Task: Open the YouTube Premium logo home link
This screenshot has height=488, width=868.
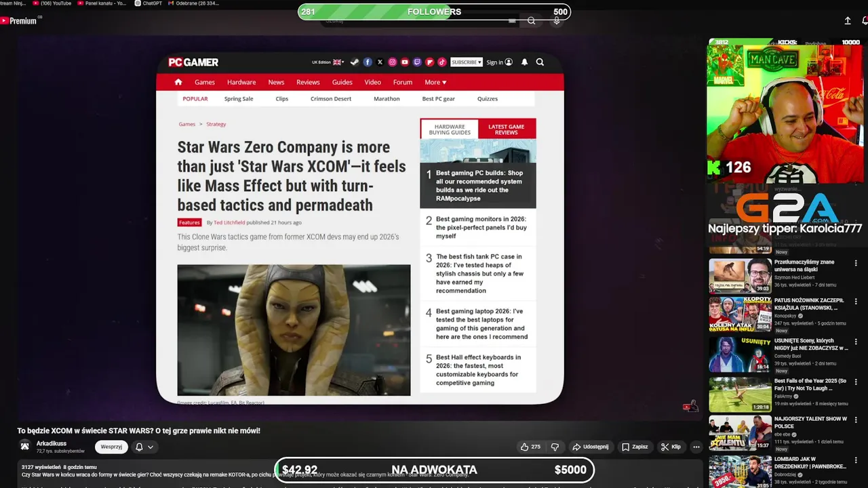Action: [18, 21]
